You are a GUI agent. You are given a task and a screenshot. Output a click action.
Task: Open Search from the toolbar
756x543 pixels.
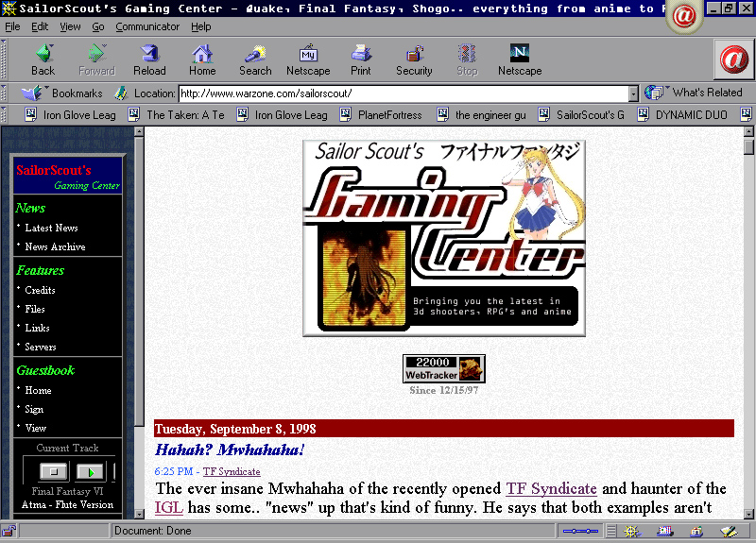pos(255,59)
